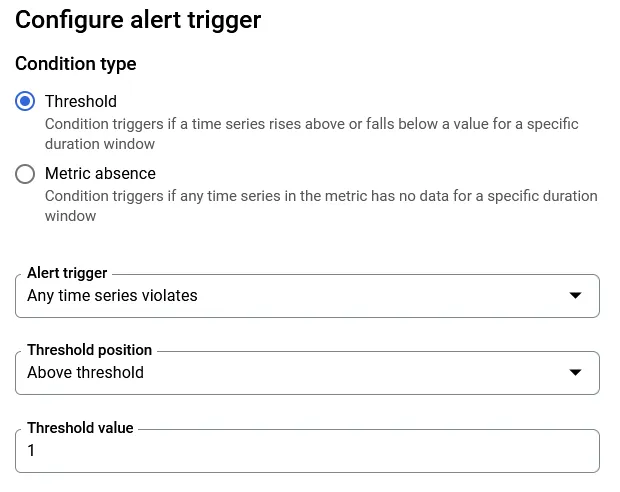Click the blank area of Threshold position box
This screenshot has width=620, height=492.
coord(356,373)
